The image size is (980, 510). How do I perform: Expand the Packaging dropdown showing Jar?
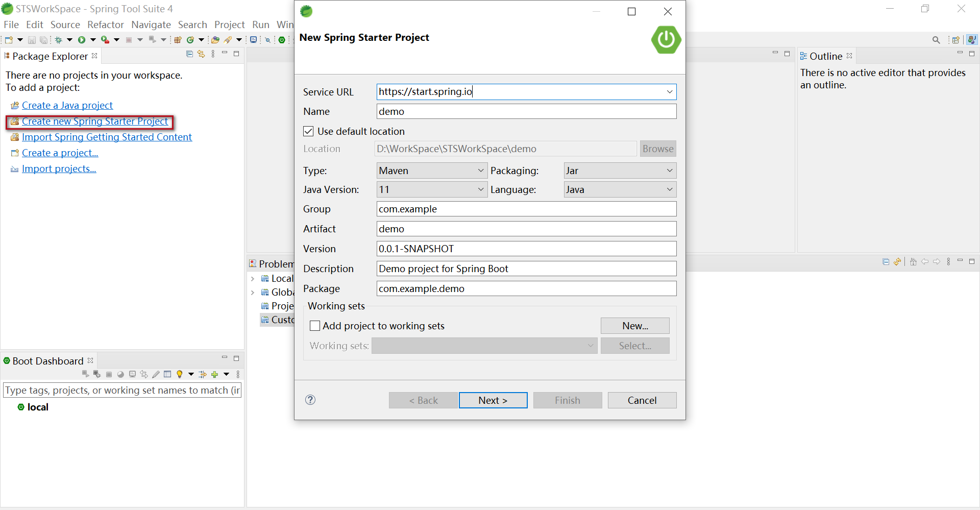coord(620,171)
